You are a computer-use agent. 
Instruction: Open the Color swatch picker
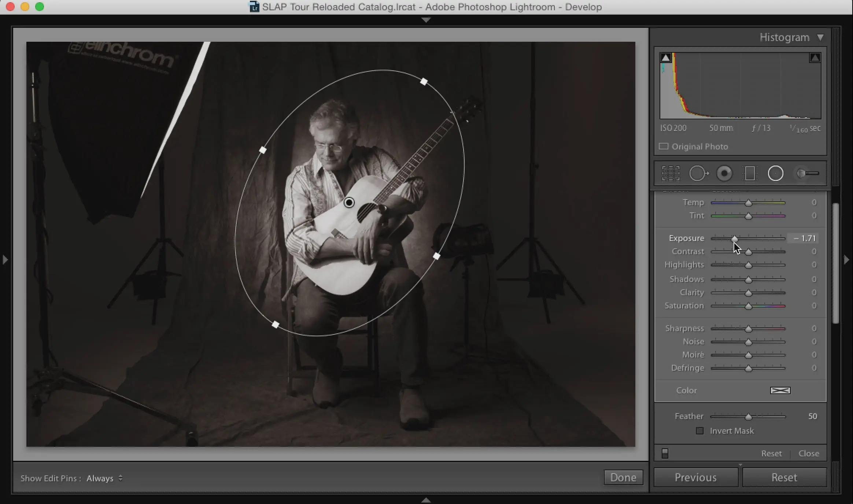tap(780, 390)
